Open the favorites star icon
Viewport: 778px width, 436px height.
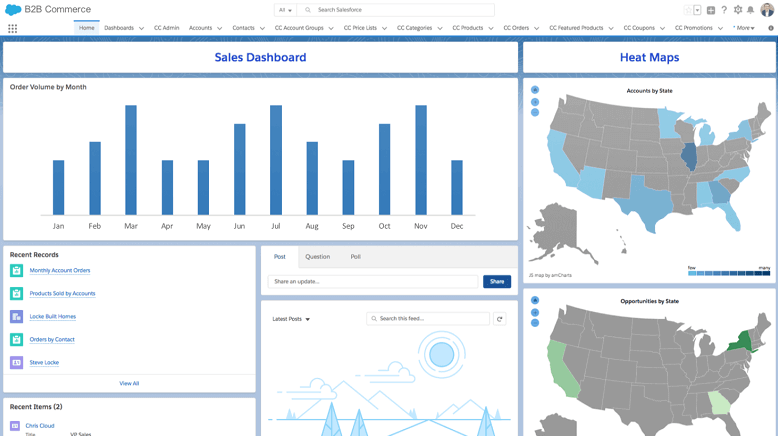coord(688,10)
